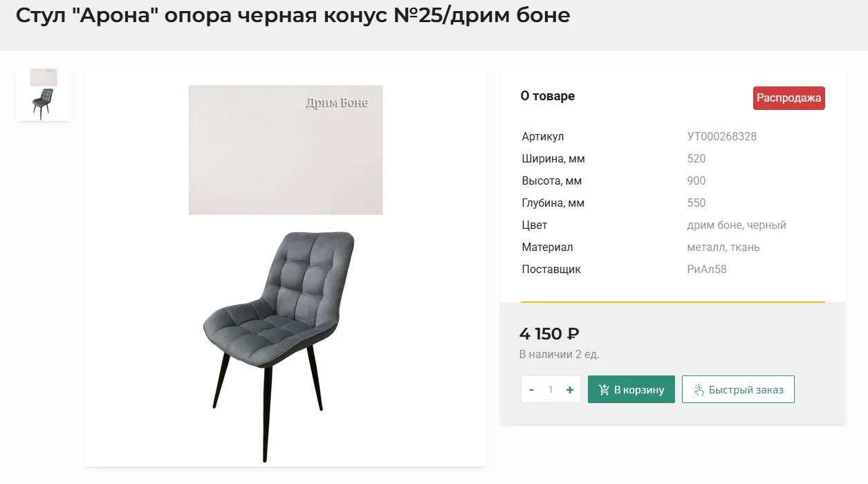Image resolution: width=868 pixels, height=484 pixels.
Task: Increase quantity with the plus button
Action: (x=570, y=390)
